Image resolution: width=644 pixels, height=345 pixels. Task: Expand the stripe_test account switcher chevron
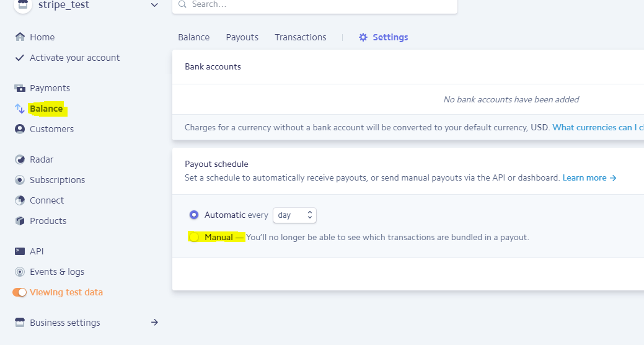[x=154, y=5]
